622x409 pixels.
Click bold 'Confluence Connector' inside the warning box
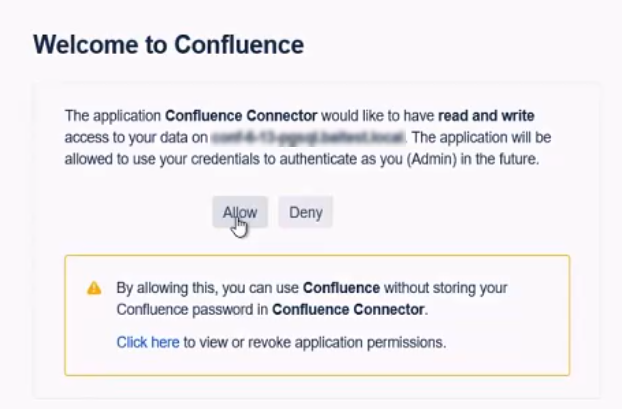(349, 310)
